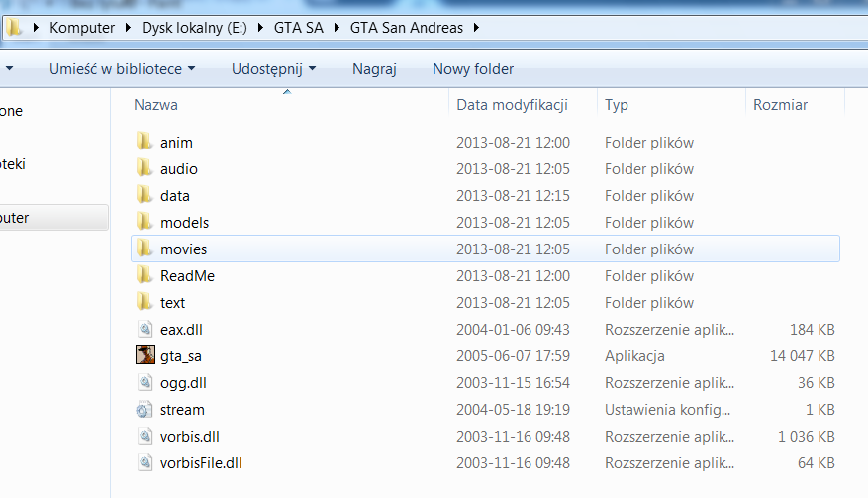Select the file name models
868x498 pixels.
184,223
